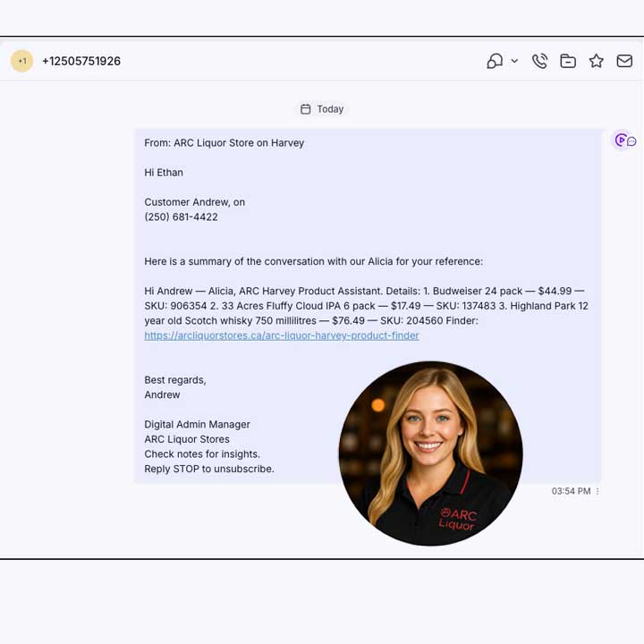
Task: Click the "Here is a summary" sentence
Action: pos(313,261)
